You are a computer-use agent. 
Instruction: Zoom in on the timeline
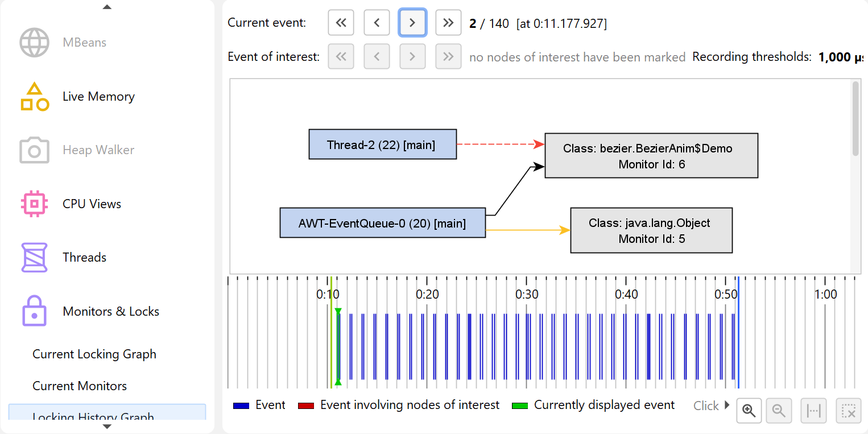coord(749,410)
